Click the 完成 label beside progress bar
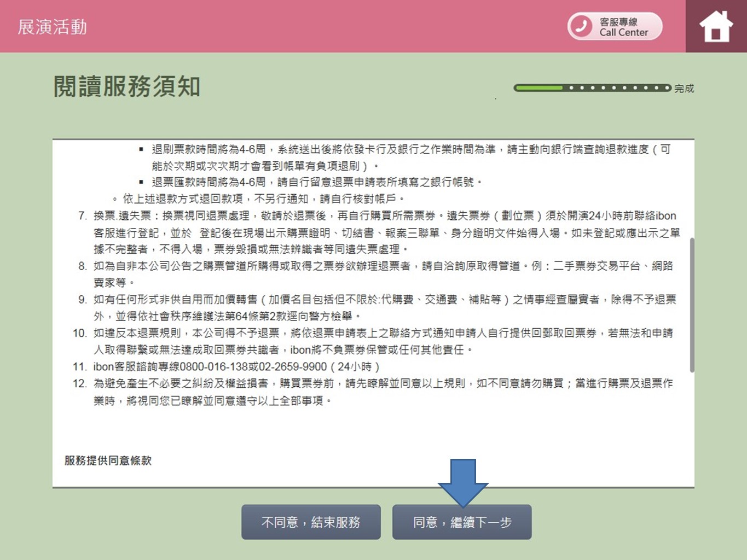 pos(684,89)
